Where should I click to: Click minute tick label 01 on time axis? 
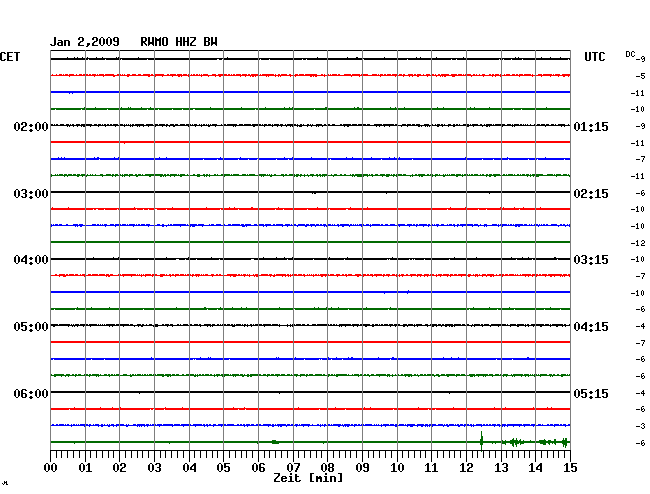coord(85,468)
